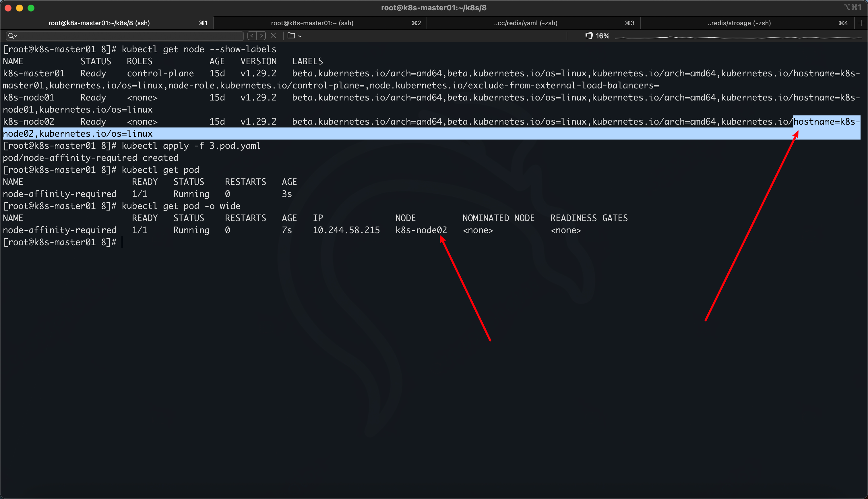Click the window title root@k8s-master01:~/k8s/8

click(x=434, y=7)
